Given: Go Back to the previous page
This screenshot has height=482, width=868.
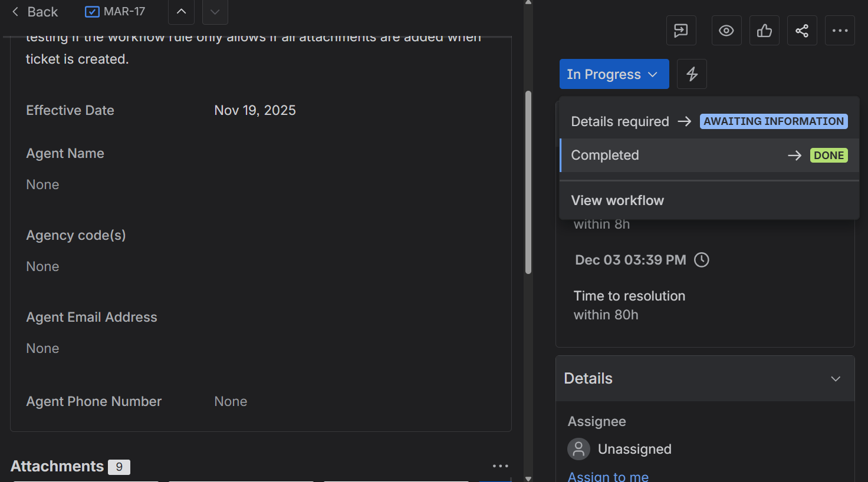Looking at the screenshot, I should pos(35,12).
